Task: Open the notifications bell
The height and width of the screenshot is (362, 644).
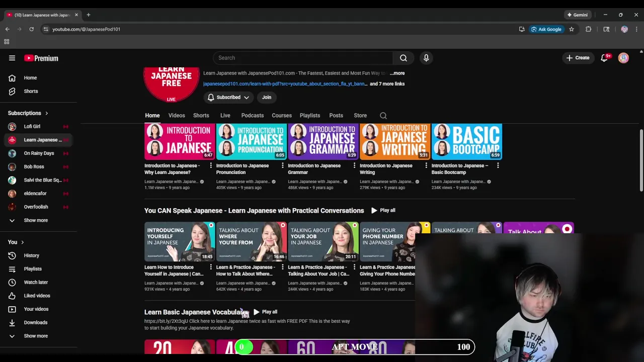Action: pyautogui.click(x=604, y=58)
